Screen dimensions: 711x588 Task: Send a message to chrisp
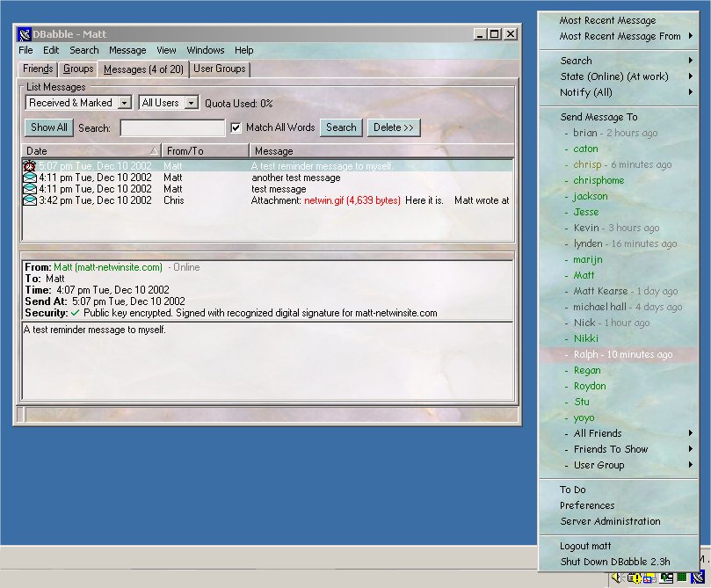[620, 164]
